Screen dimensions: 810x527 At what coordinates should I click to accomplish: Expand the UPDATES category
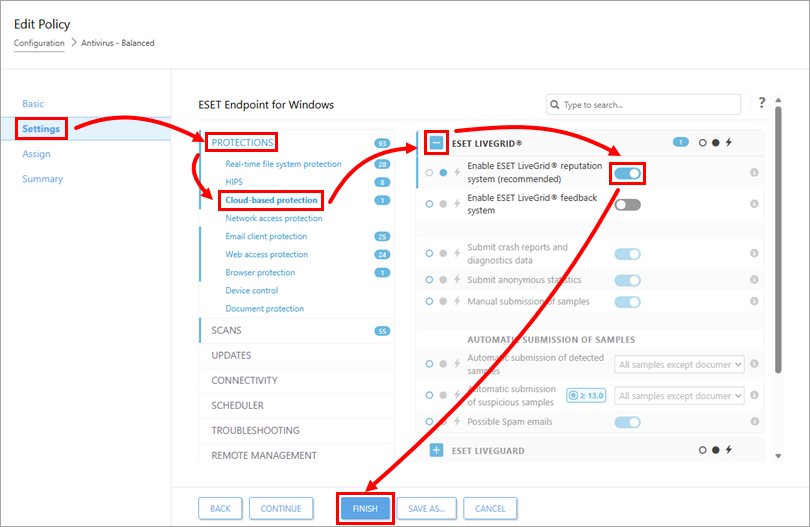pos(297,355)
